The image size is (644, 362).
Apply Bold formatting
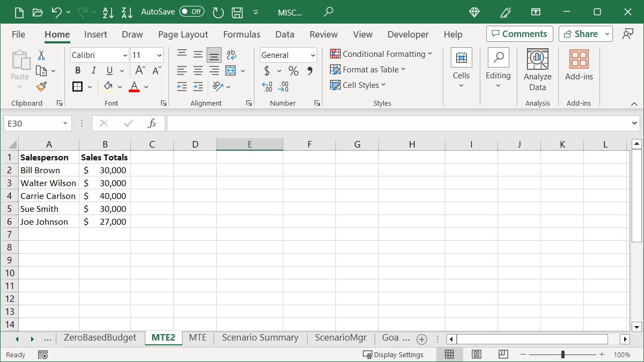(x=77, y=70)
